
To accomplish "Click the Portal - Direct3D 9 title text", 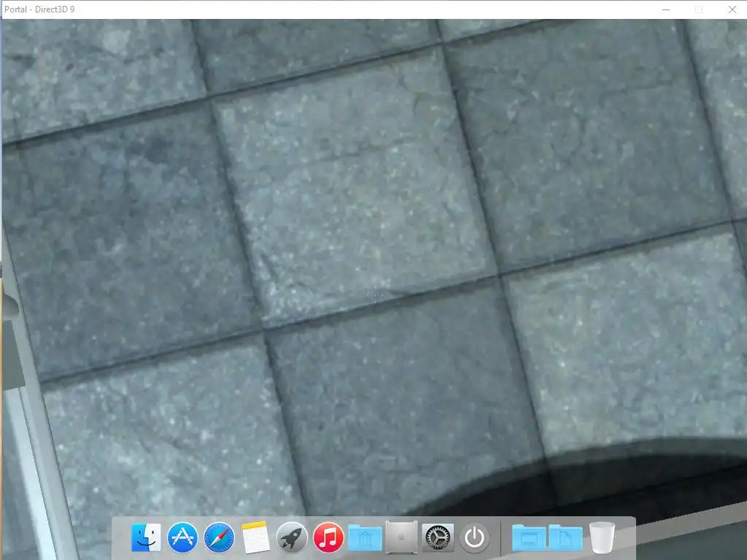I will click(x=39, y=9).
